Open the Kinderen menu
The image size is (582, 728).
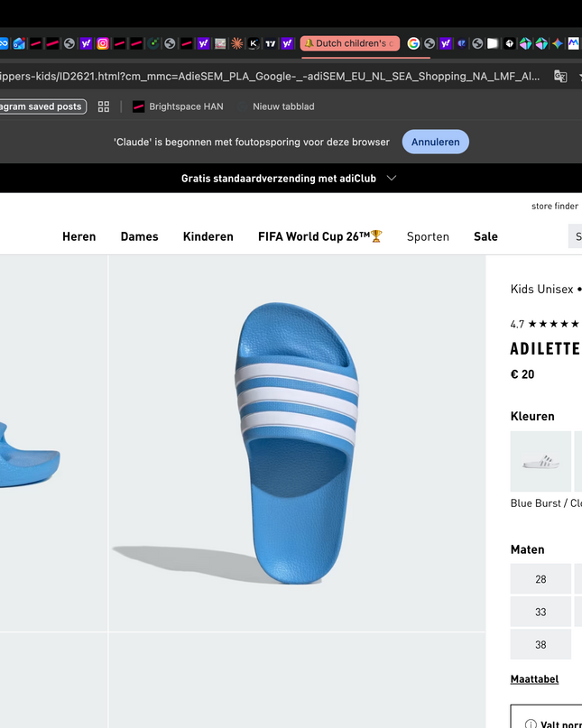pyautogui.click(x=208, y=236)
